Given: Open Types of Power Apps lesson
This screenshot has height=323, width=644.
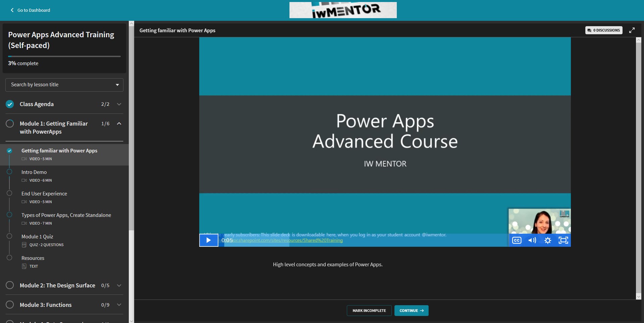Looking at the screenshot, I should click(x=64, y=219).
